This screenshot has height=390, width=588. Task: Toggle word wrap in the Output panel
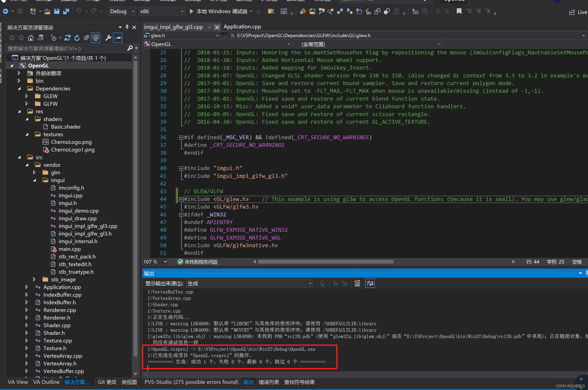370,283
